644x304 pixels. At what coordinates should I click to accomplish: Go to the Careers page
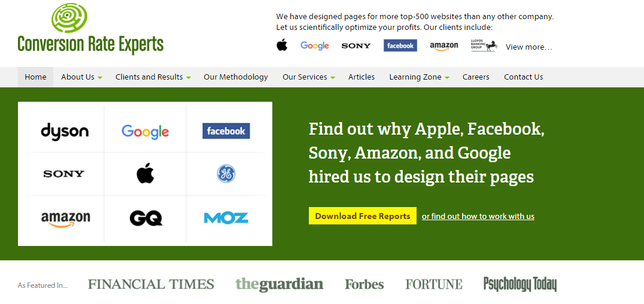point(476,77)
